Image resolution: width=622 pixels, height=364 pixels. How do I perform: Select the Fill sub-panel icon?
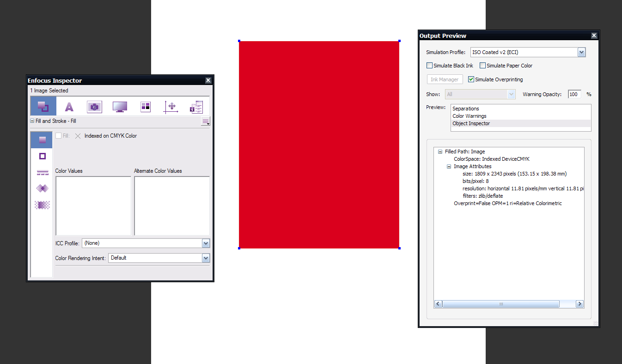(x=43, y=140)
